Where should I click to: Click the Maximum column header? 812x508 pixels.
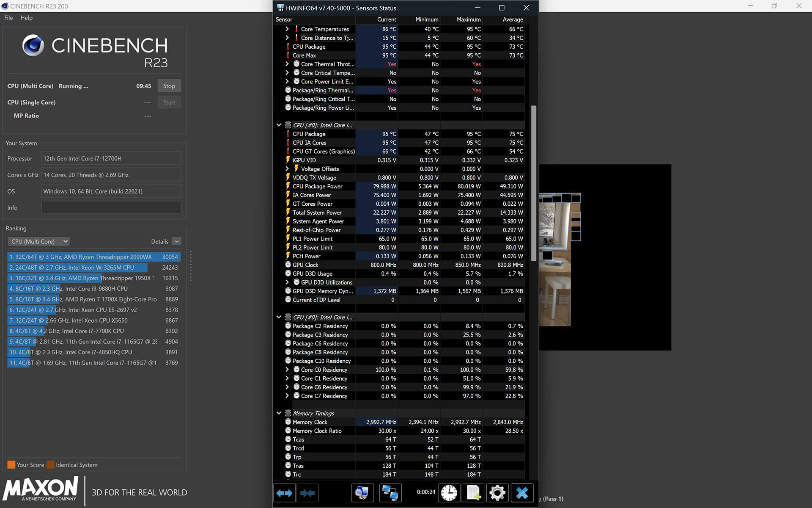pos(468,19)
